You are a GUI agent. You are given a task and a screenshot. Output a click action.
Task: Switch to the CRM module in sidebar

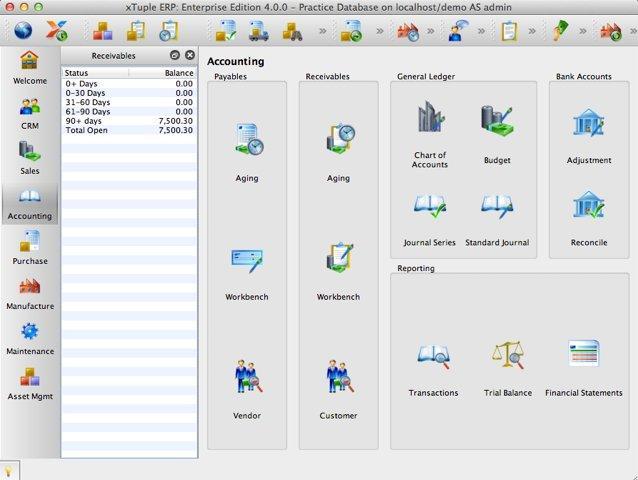click(x=30, y=114)
